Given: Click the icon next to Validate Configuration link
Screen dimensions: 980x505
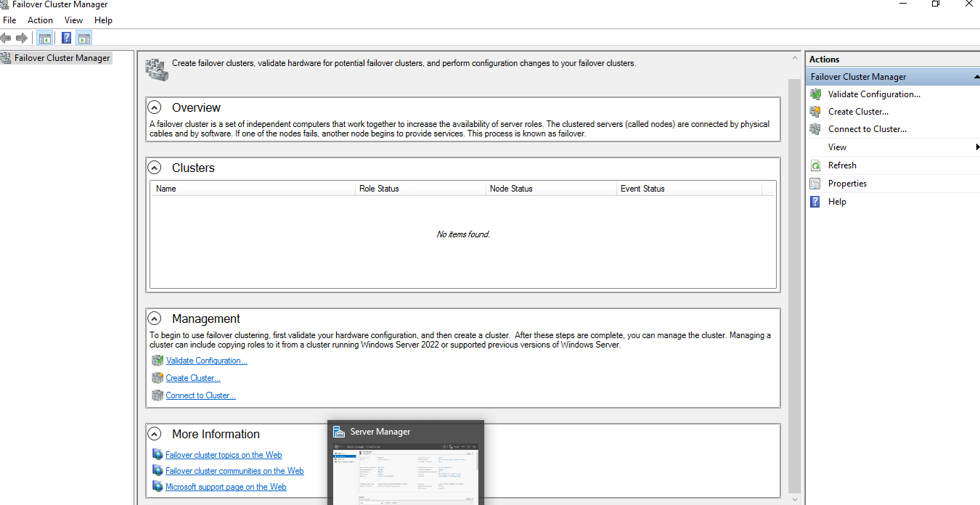Looking at the screenshot, I should 158,361.
